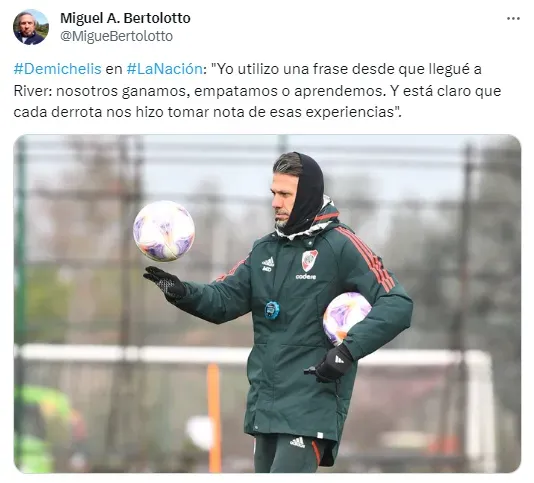Click Miguel A. Bertolotto's profile avatar

31,27
